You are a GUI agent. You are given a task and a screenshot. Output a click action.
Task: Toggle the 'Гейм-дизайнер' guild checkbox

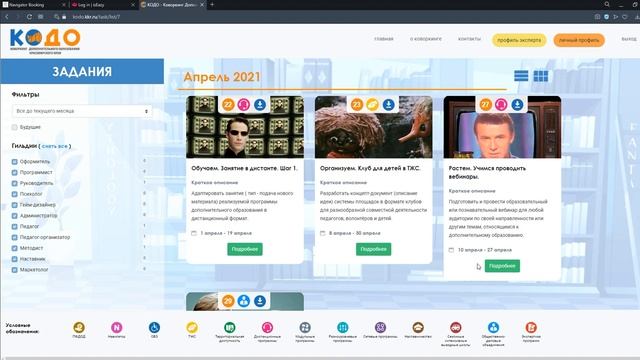(x=15, y=205)
